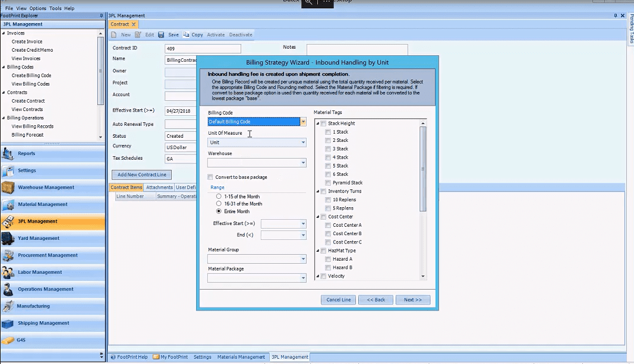The image size is (634, 364).
Task: Check the Pyramid Stack tag
Action: coord(328,183)
